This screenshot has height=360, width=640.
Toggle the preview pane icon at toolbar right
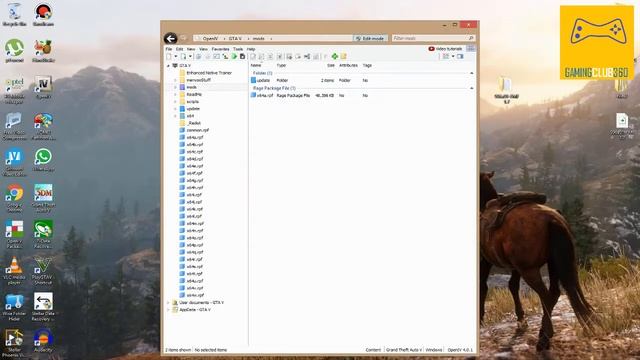(x=460, y=56)
